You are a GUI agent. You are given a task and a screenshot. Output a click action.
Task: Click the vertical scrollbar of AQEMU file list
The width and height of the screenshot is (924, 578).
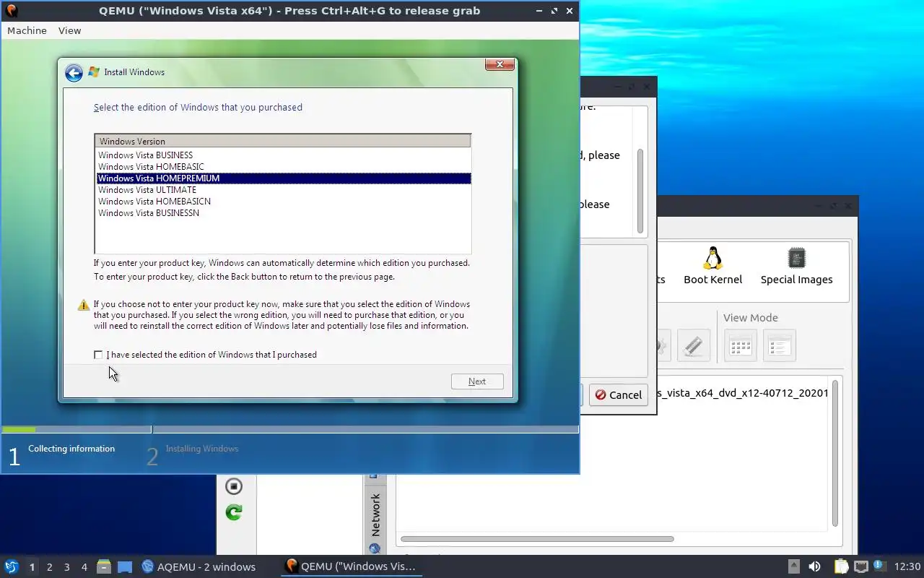[835, 454]
